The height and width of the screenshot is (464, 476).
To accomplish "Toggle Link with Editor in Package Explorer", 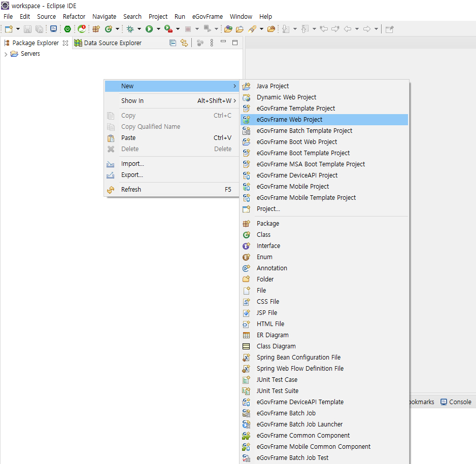I will pyautogui.click(x=184, y=43).
